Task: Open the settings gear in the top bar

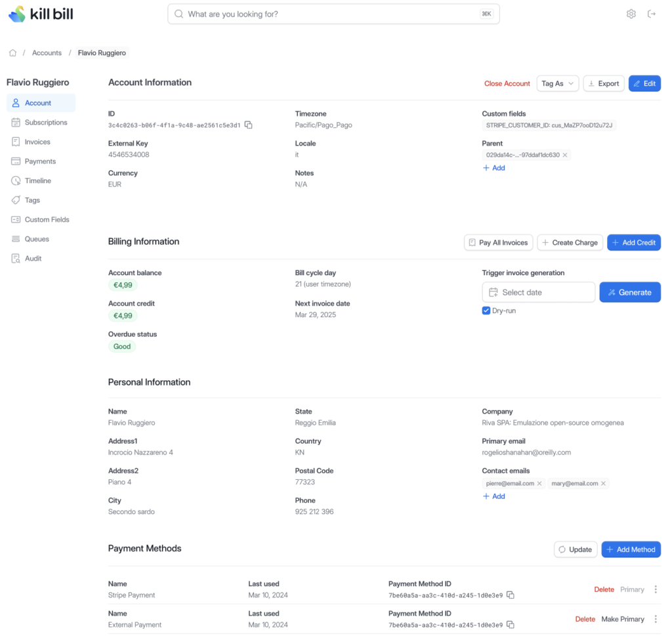Action: (631, 13)
